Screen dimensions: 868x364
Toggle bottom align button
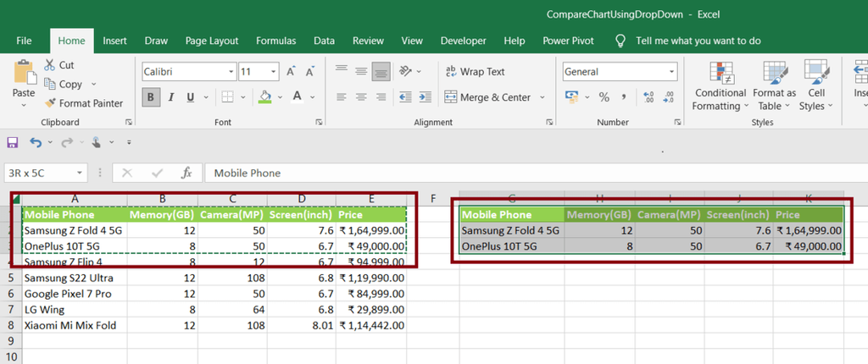[x=381, y=71]
